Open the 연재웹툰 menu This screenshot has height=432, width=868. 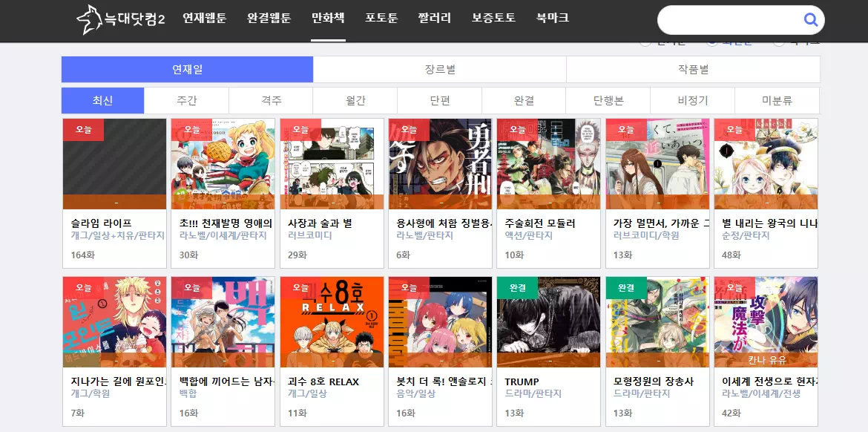(205, 19)
